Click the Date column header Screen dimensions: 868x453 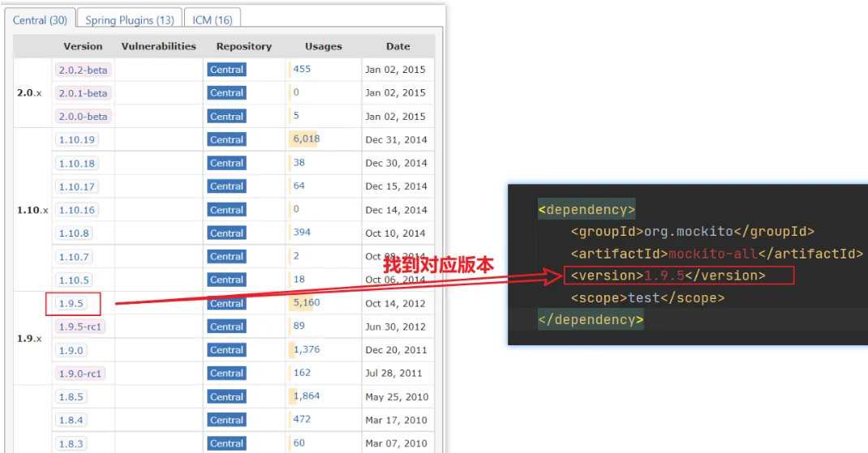click(x=398, y=46)
